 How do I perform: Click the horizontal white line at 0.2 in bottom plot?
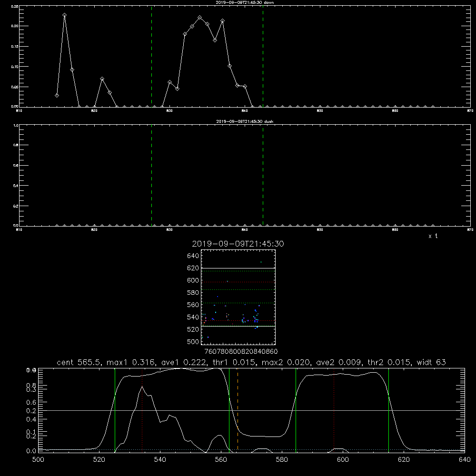(x=251, y=410)
